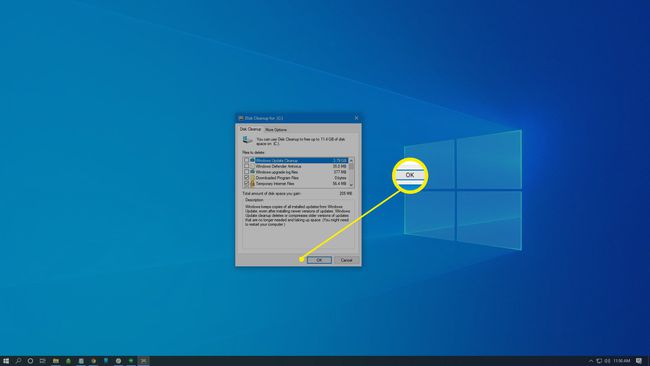Switch to the More Options tab
650x366 pixels.
(276, 130)
